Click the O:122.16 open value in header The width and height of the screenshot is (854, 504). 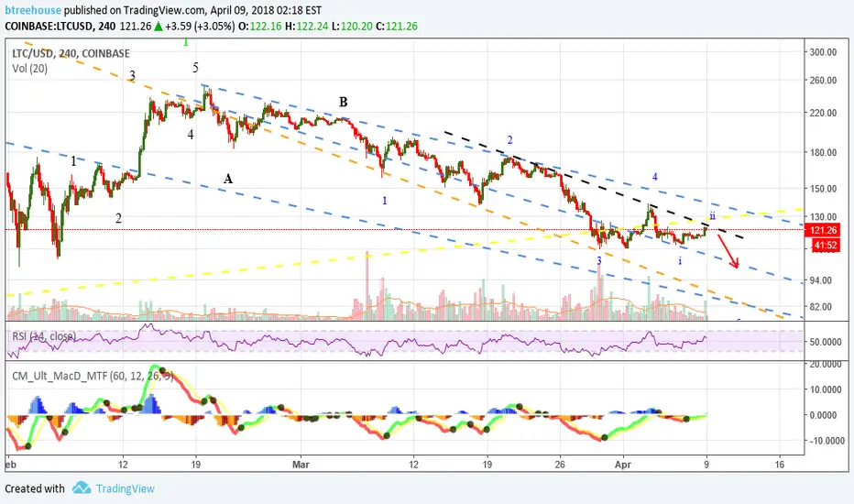[x=260, y=27]
